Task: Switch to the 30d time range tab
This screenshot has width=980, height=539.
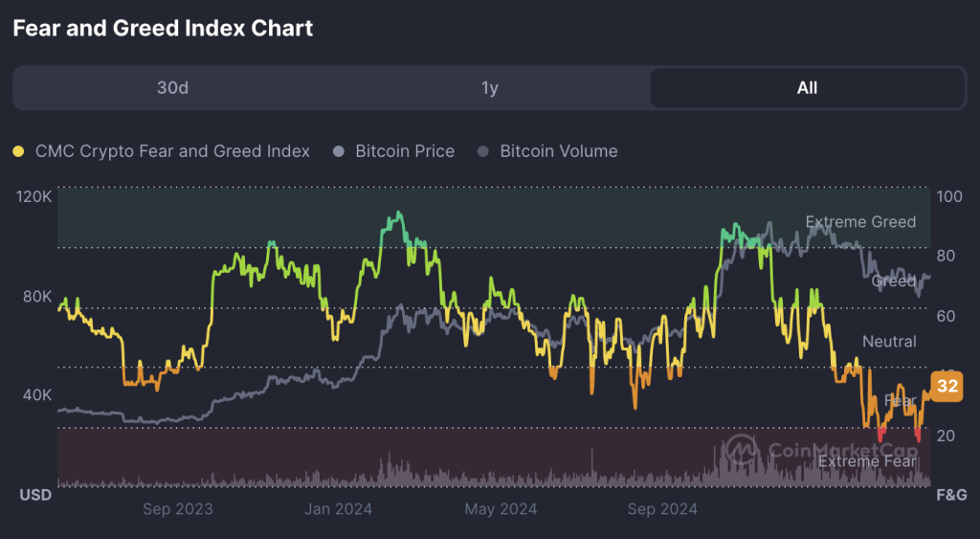Action: point(172,87)
